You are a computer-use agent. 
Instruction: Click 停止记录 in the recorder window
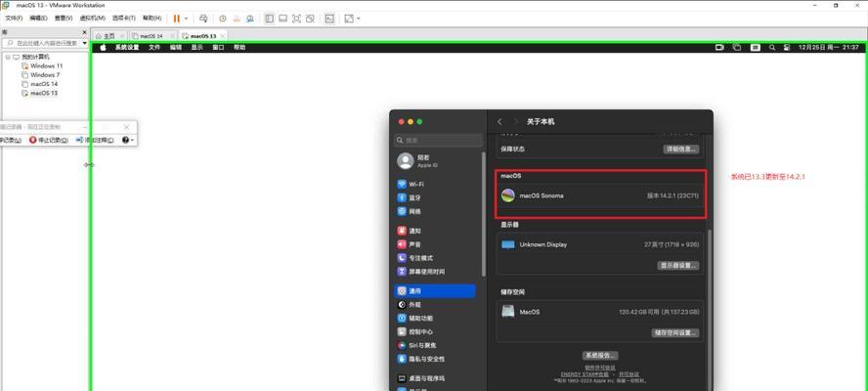coord(49,141)
